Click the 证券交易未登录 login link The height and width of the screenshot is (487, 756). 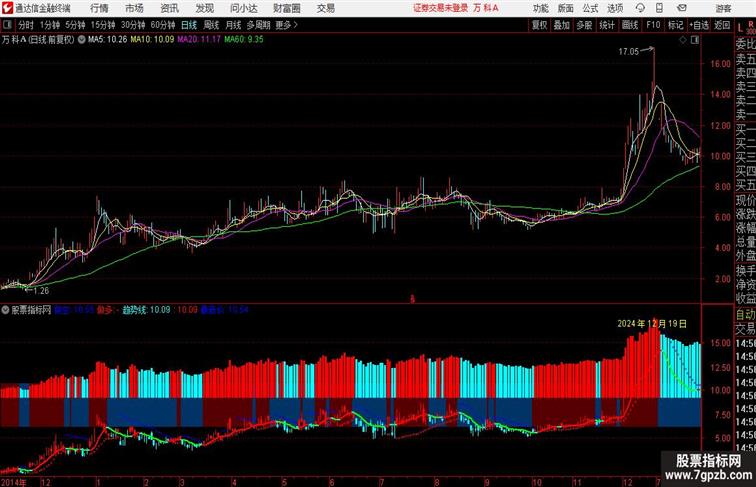(441, 8)
